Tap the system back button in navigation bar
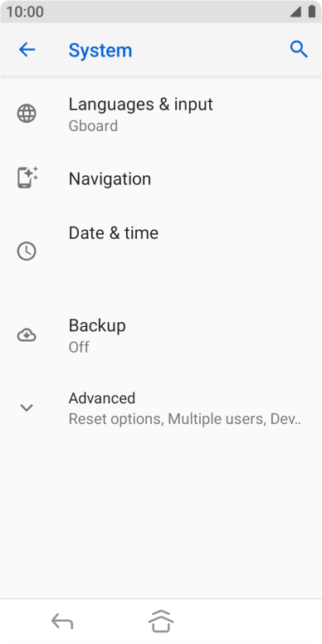The image size is (322, 644). 62,621
